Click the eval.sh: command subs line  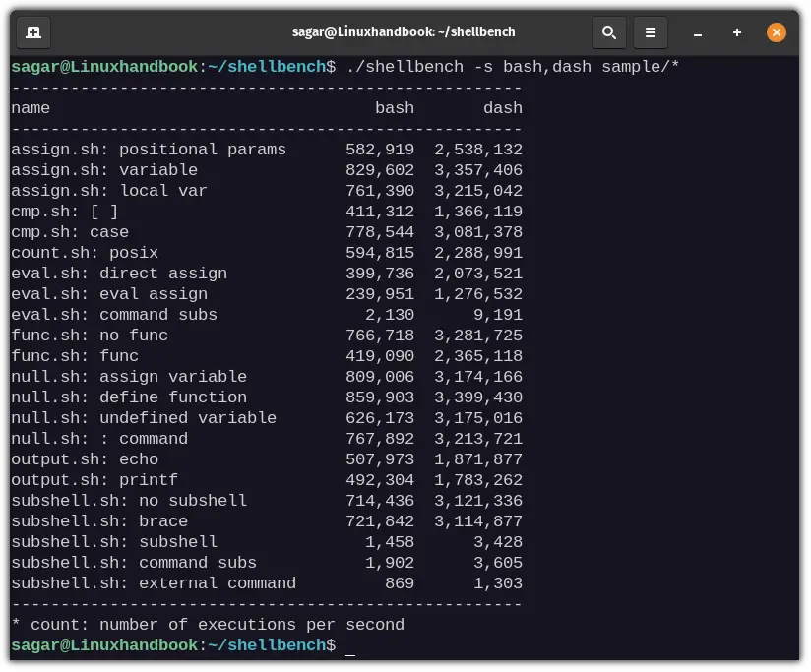(266, 315)
